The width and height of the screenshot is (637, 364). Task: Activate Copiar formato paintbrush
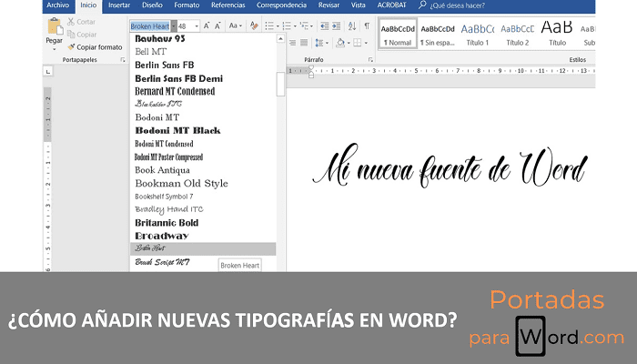(71, 47)
